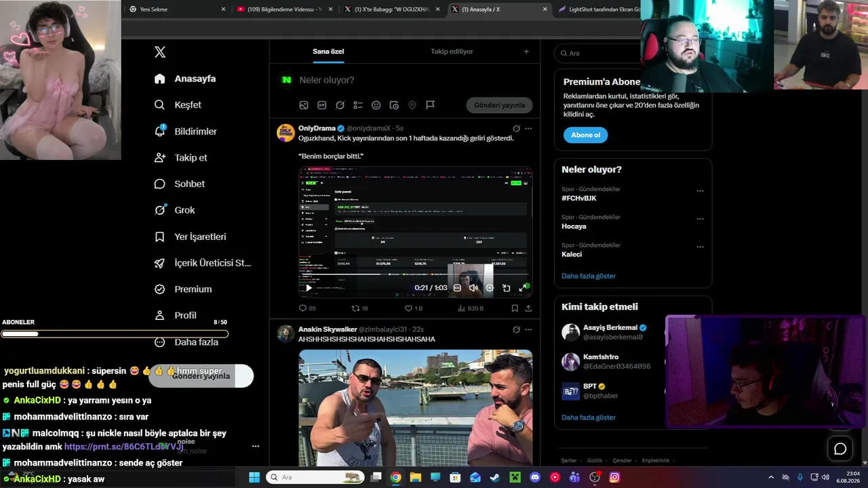Reply to the OnlyDrama post
The height and width of the screenshot is (488, 868).
(307, 308)
